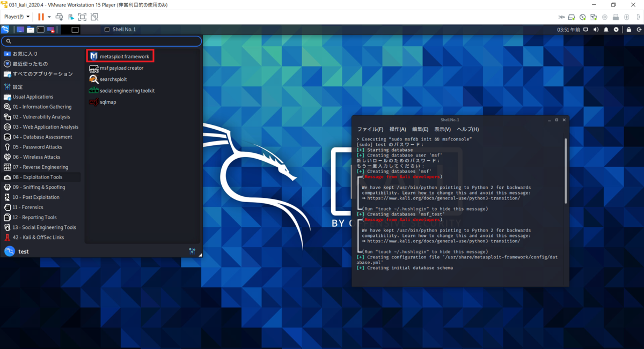Open 設定 settings category

click(x=42, y=87)
